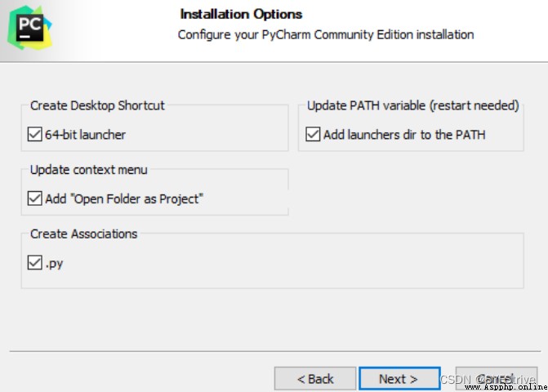Toggle the 64-bit launcher checkbox
The image size is (548, 392).
tap(34, 134)
